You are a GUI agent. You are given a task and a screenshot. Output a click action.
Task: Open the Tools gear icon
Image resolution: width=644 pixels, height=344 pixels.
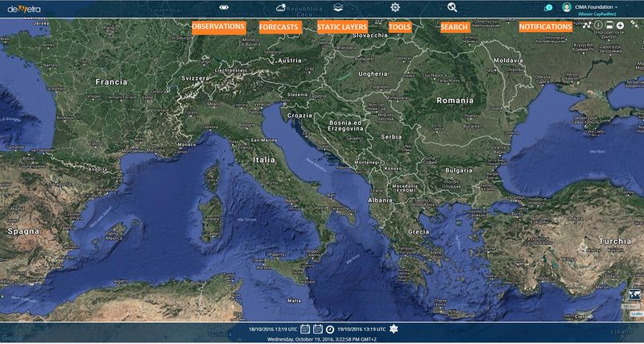point(395,7)
